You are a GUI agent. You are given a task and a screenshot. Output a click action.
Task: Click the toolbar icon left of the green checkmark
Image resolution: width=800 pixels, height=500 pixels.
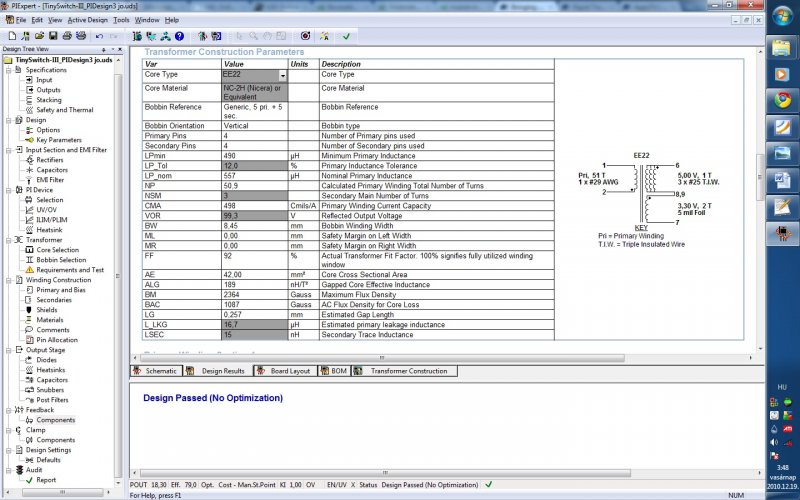point(324,36)
